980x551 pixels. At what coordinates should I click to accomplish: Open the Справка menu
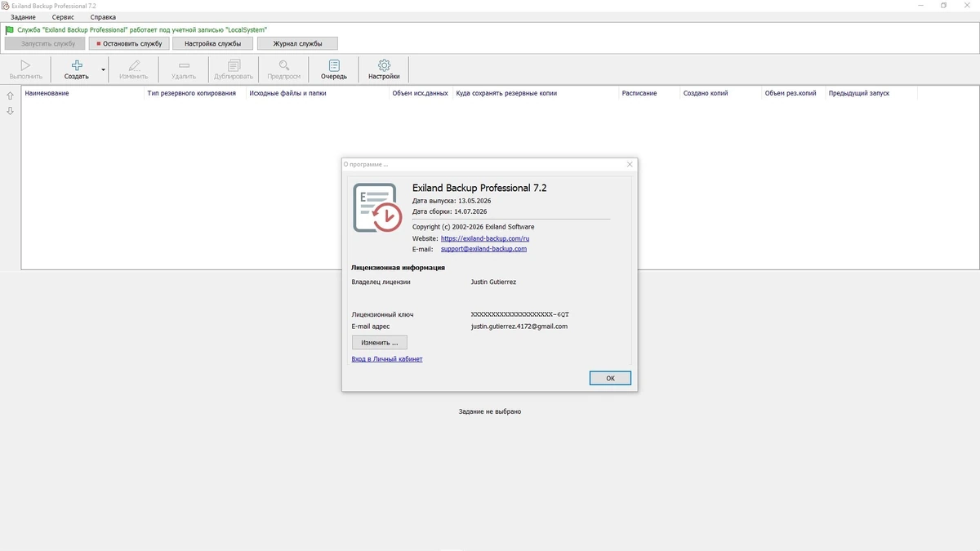click(103, 17)
